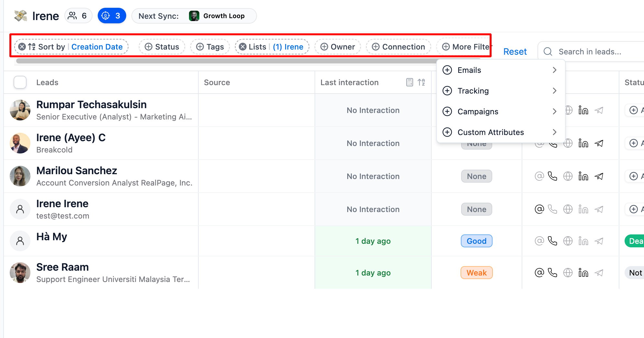
Task: Open Sree Raam's LinkedIn icon
Action: tap(583, 273)
